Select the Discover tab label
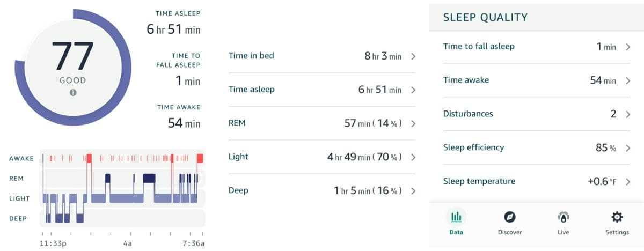This screenshot has height=251, width=644. [510, 232]
